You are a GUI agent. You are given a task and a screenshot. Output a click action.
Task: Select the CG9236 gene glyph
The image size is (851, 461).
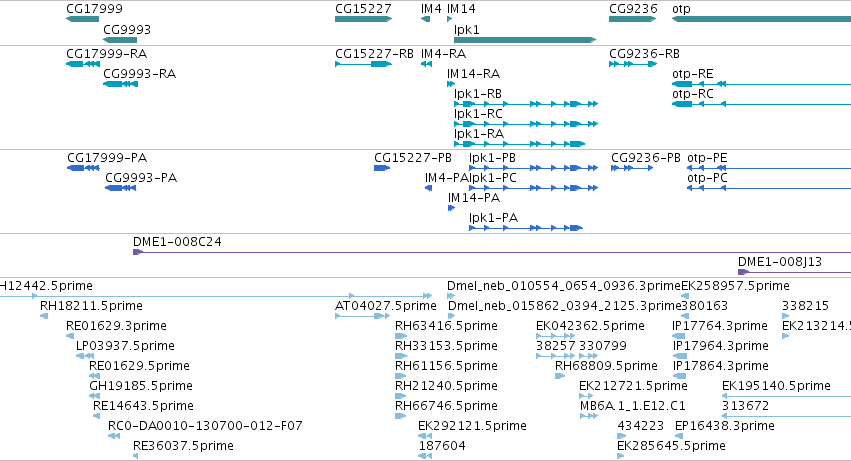click(x=632, y=19)
